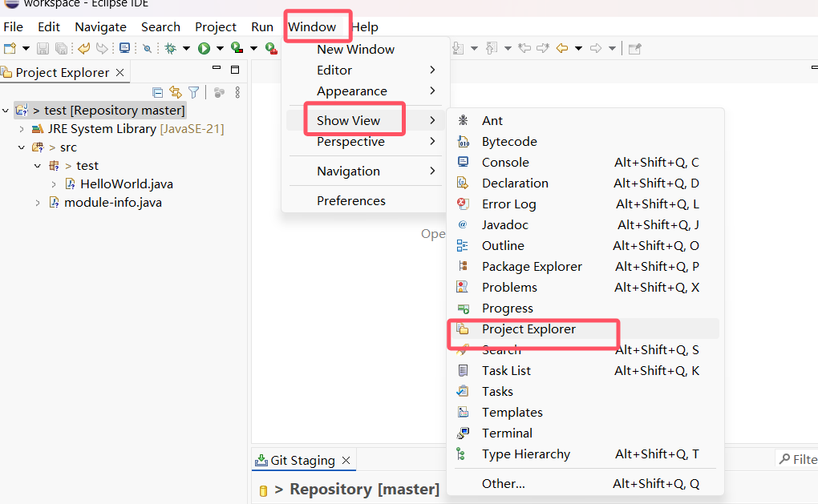Open the Package Explorer view entry
This screenshot has height=504, width=818.
(x=585, y=266)
